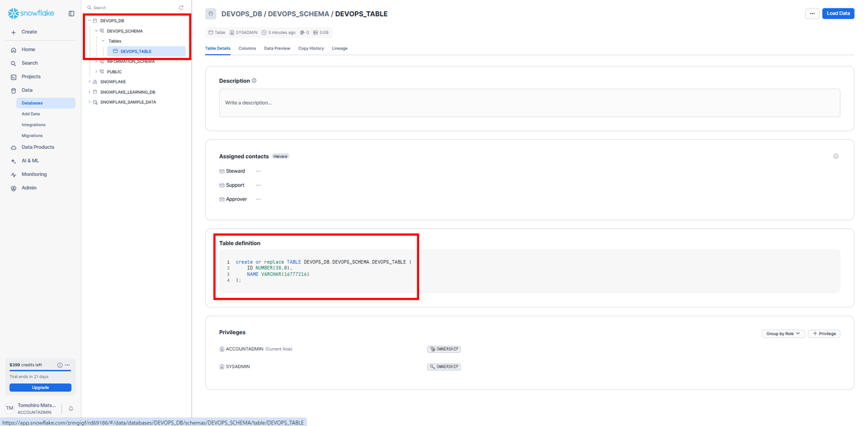The height and width of the screenshot is (426, 868).
Task: Click the ACCOUNTADMIN (Current Role) row
Action: [256, 349]
